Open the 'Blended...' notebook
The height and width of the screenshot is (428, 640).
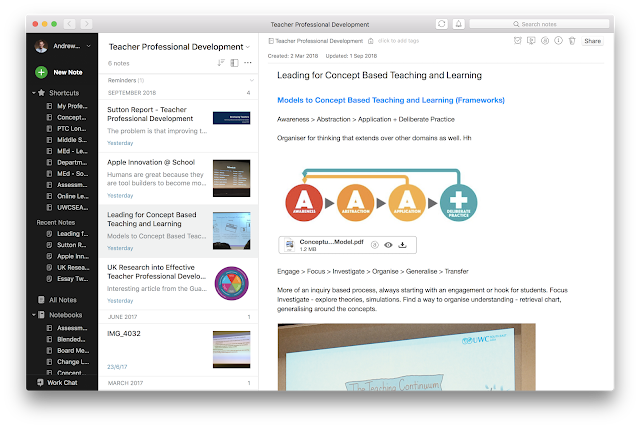(66, 339)
